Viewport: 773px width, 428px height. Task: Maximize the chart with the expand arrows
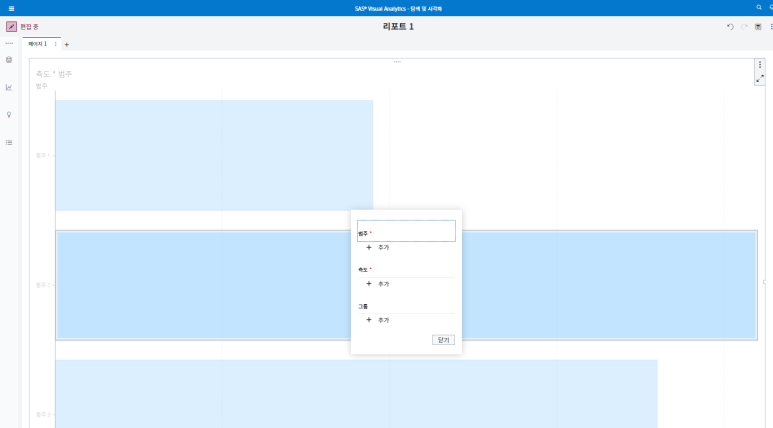click(760, 79)
